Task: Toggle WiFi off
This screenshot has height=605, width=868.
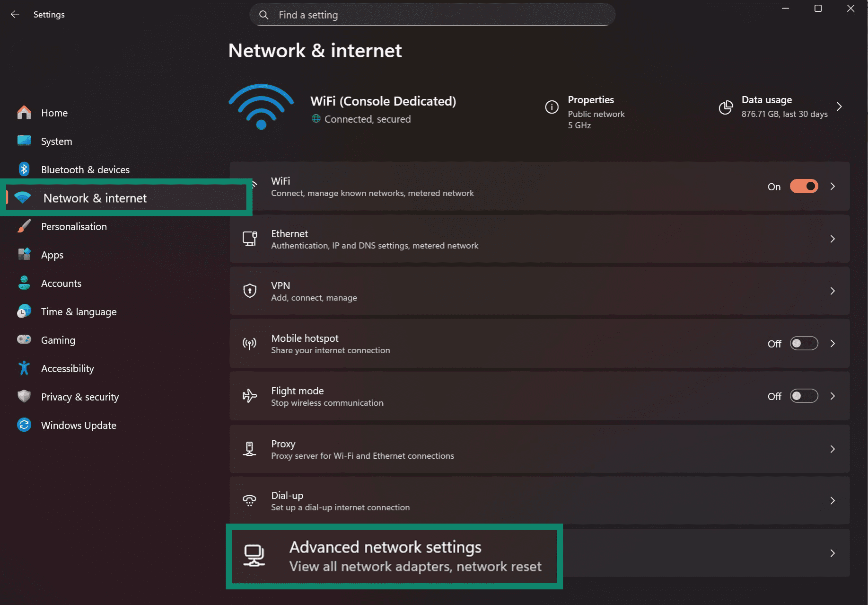Action: click(804, 187)
